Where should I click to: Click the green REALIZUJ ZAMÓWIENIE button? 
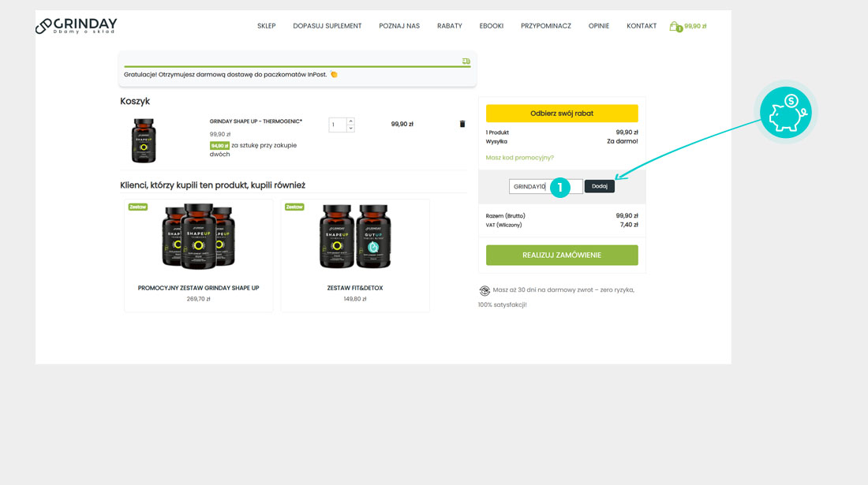pyautogui.click(x=562, y=255)
